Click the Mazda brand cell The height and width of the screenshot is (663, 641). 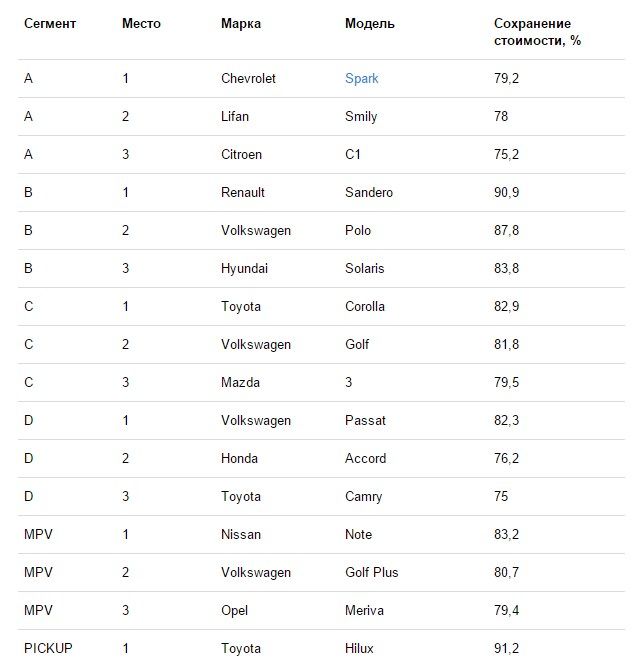click(240, 382)
